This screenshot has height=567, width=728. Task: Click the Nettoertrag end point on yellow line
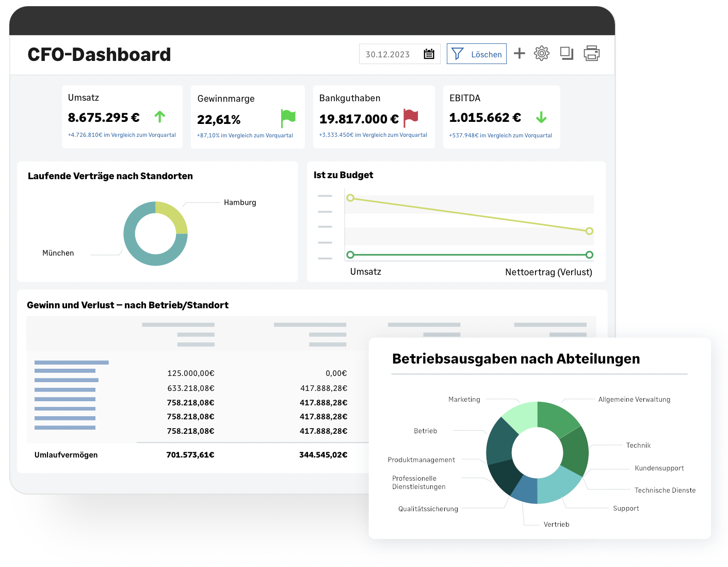(x=589, y=231)
